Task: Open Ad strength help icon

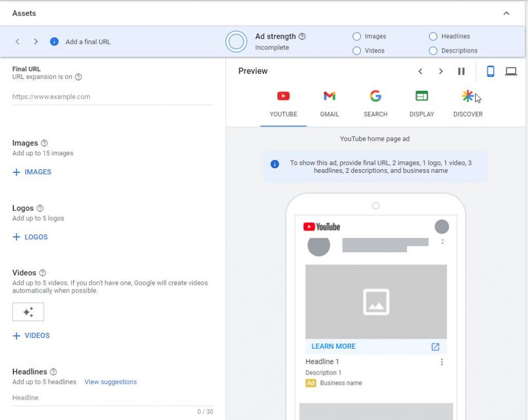Action: point(302,37)
